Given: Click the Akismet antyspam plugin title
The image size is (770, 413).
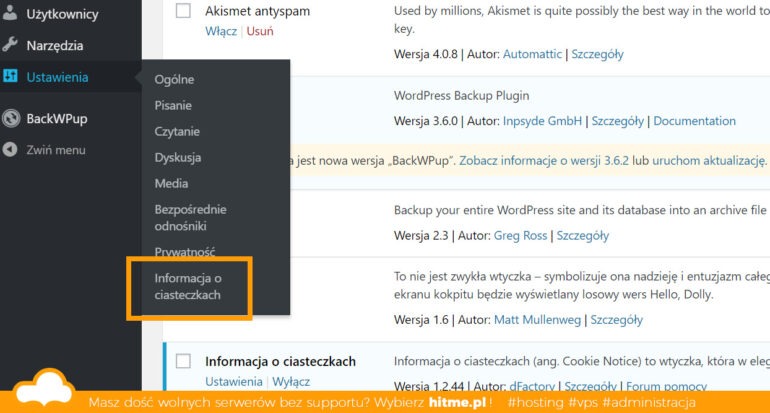Looking at the screenshot, I should (x=257, y=11).
